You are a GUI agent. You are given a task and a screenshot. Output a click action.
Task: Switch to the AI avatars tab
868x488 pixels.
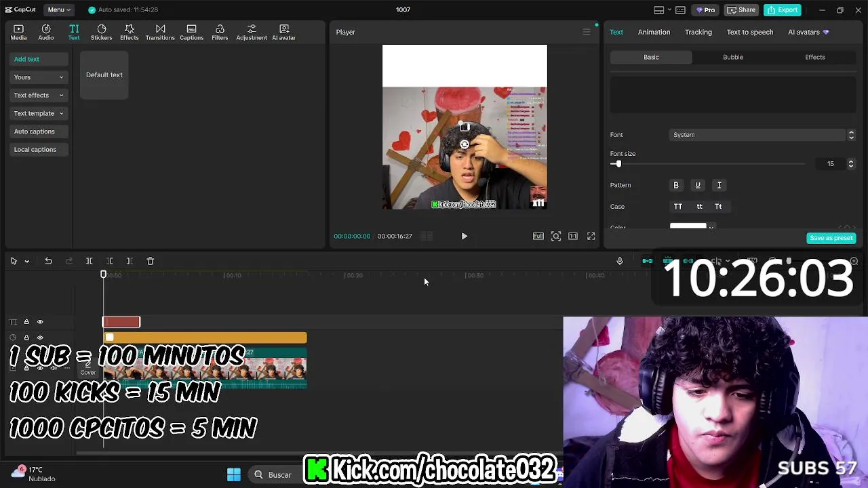point(808,32)
